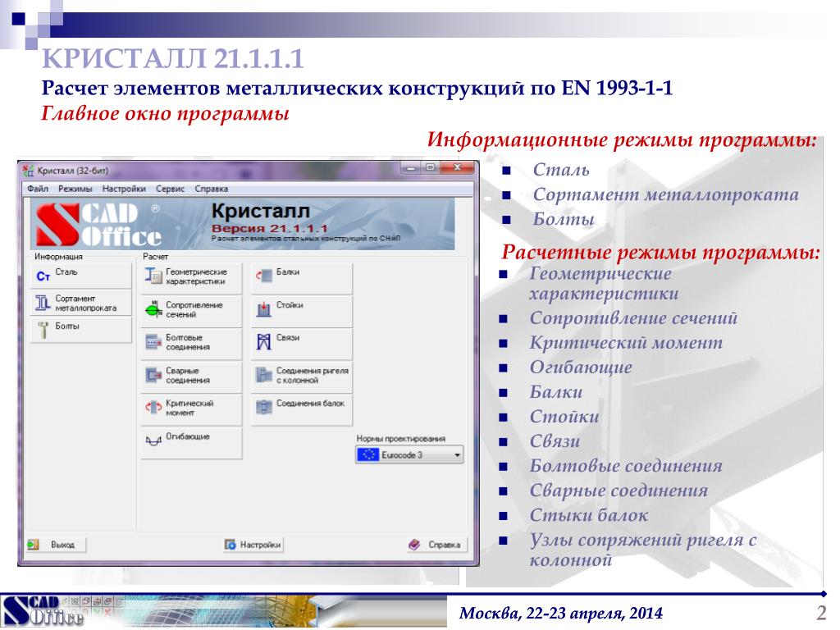Click the Сопротивление сечений button text
The height and width of the screenshot is (630, 840).
point(194,309)
